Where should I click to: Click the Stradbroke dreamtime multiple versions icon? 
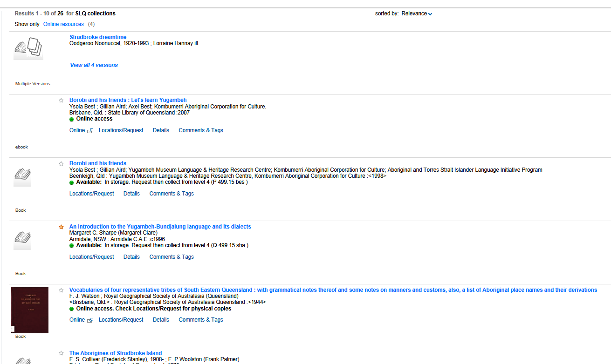28,47
